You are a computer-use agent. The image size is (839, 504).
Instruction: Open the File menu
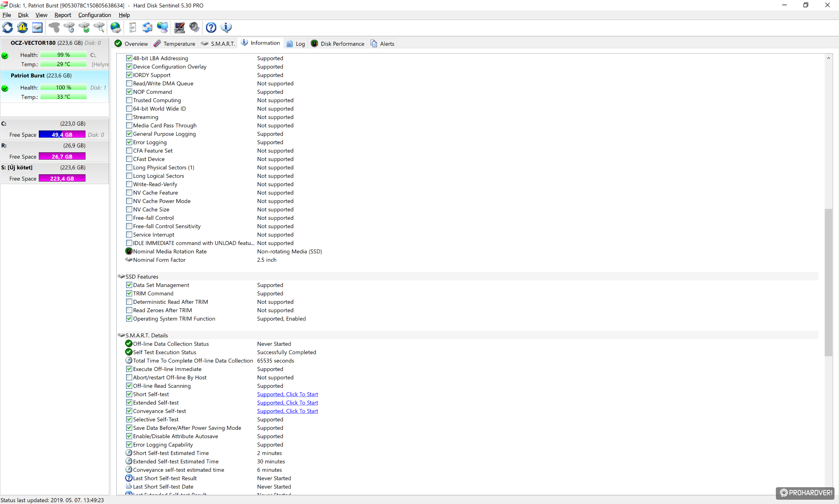[7, 15]
